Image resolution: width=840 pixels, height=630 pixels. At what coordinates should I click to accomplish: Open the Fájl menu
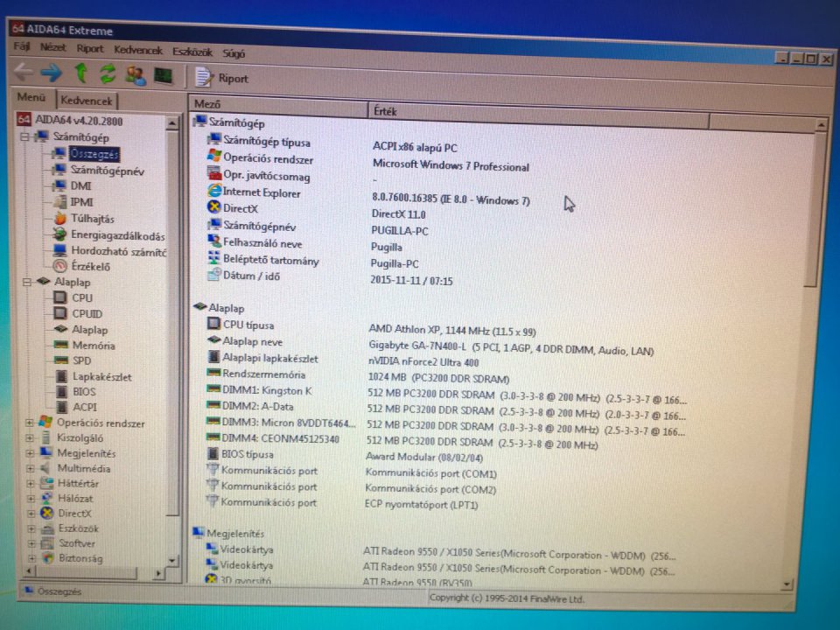point(22,46)
